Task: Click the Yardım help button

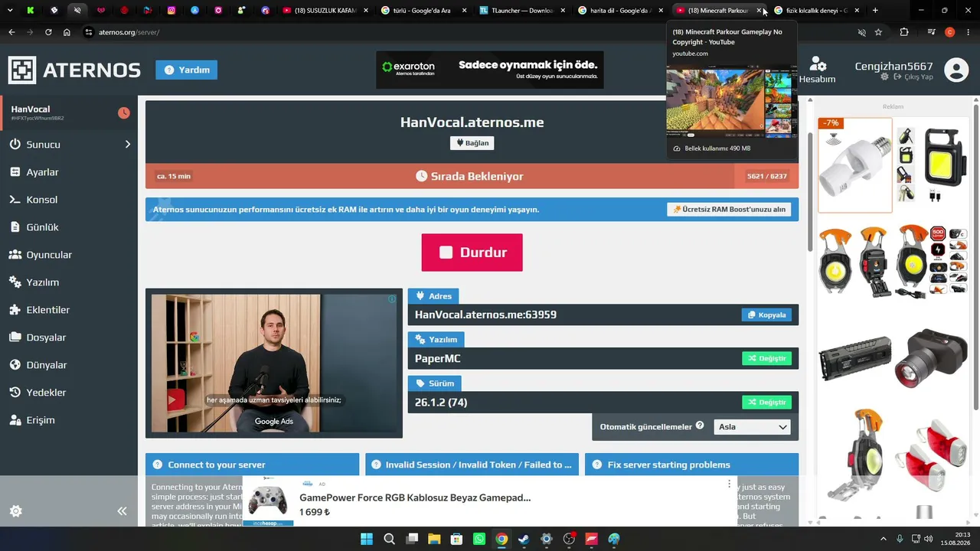Action: [x=187, y=70]
